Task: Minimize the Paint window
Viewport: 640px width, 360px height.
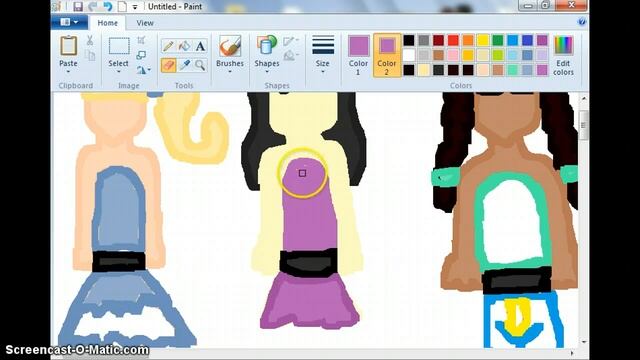Action: click(528, 5)
